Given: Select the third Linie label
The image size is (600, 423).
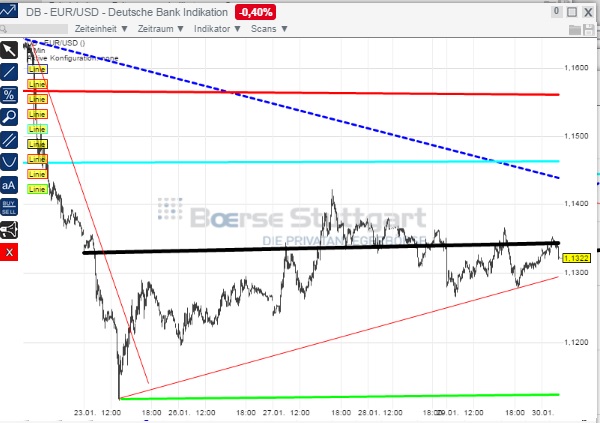Looking at the screenshot, I should tap(37, 99).
